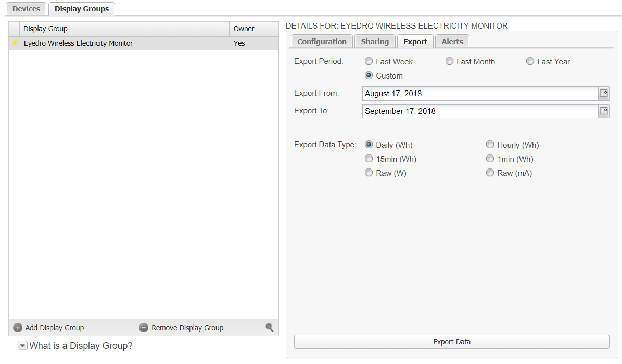Select the Eyedro Wireless Electricity Monitor row

[144, 43]
